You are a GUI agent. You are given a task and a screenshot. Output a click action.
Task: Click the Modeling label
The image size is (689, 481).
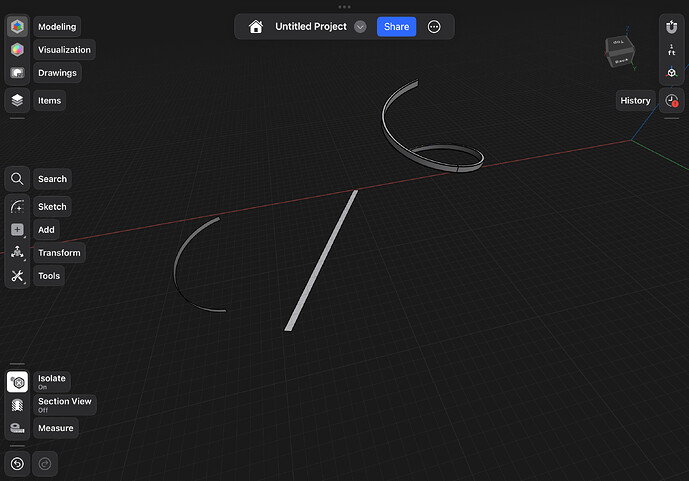[57, 27]
